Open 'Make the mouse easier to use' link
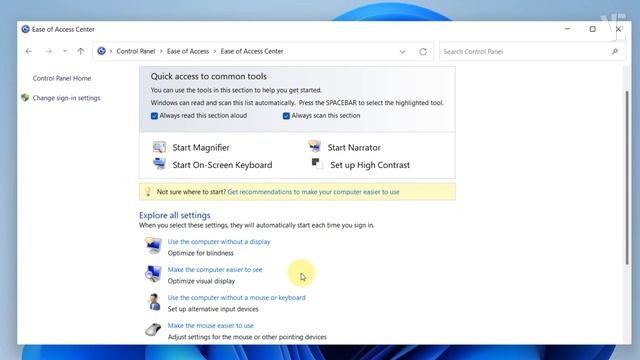Viewport: 640px width, 360px height. pyautogui.click(x=211, y=326)
